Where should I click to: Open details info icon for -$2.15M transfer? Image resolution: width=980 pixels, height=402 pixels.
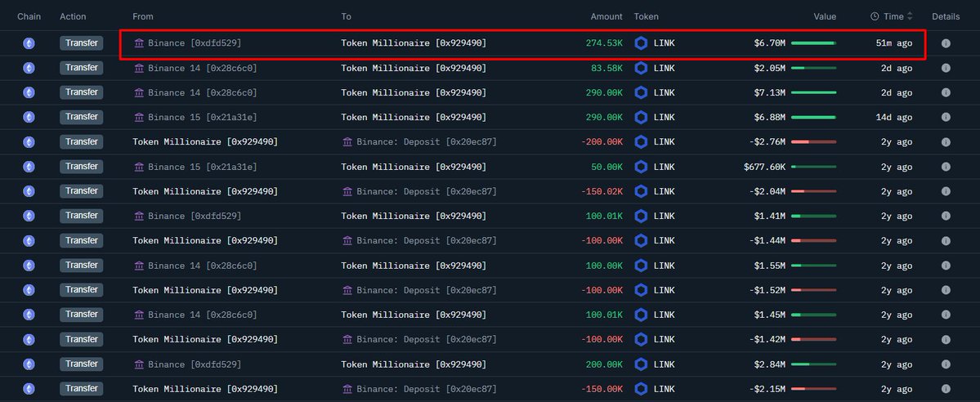click(946, 389)
